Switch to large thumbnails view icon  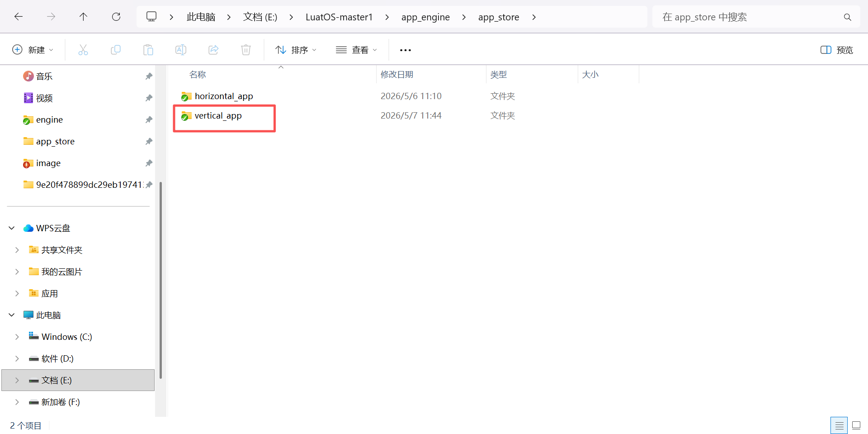pyautogui.click(x=856, y=425)
